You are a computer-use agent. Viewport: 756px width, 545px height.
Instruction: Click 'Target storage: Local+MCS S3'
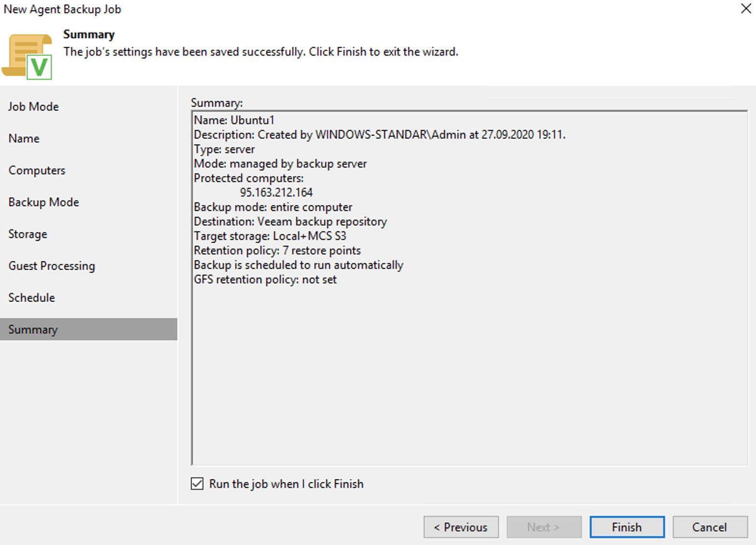coord(270,236)
